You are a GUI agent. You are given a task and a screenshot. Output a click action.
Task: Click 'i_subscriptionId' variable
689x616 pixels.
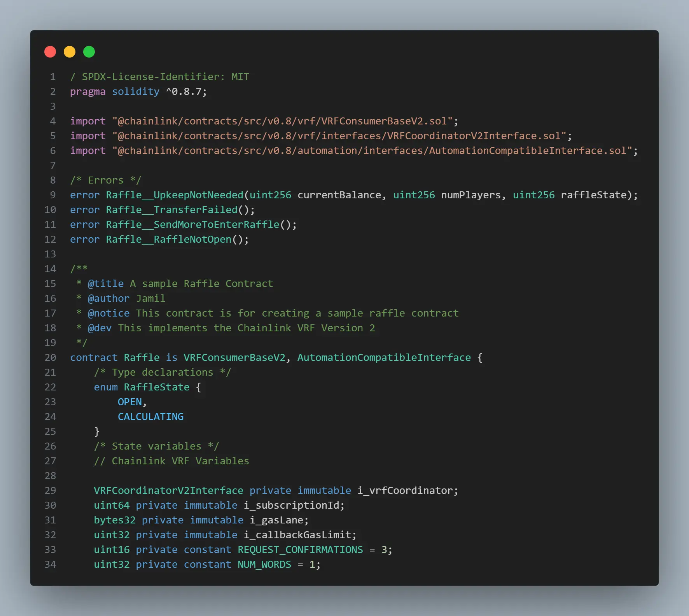[291, 506]
